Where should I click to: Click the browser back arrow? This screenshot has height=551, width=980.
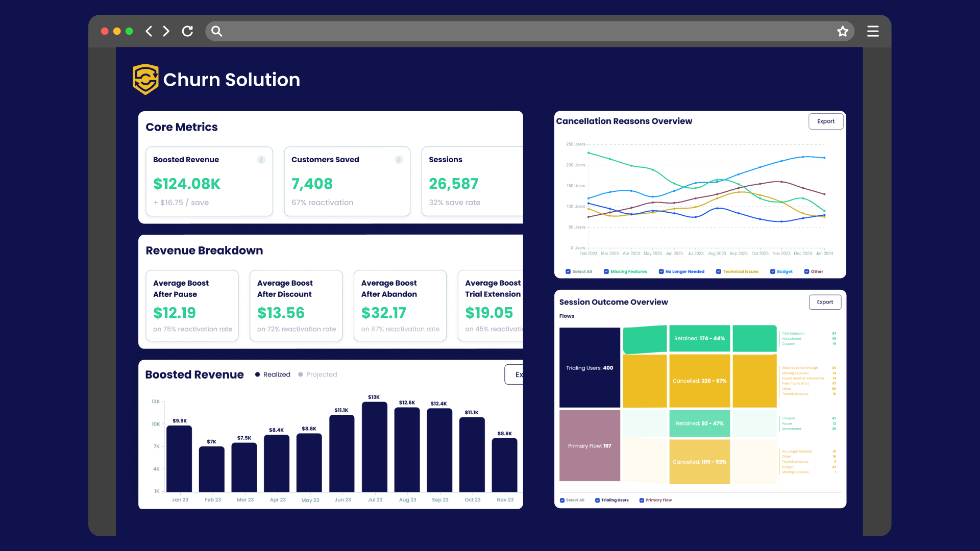149,31
